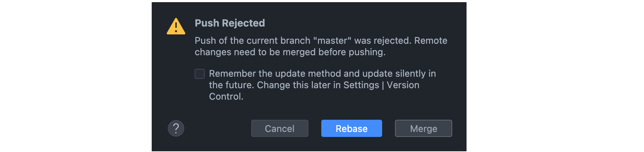Click the 'Remote' word in the message

[431, 41]
